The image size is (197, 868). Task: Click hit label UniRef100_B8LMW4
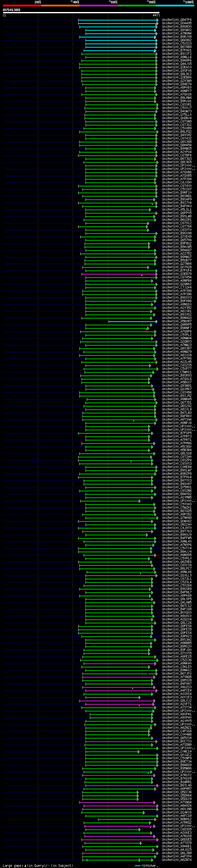click(177, 98)
